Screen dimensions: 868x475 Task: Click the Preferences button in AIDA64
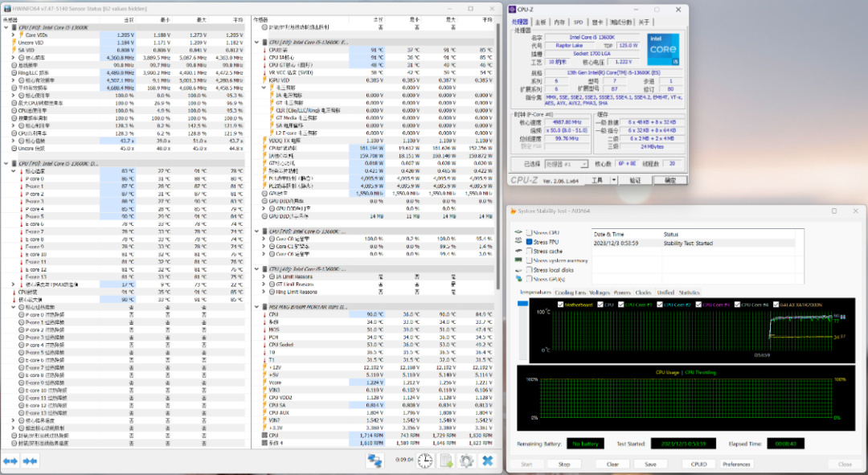[736, 464]
